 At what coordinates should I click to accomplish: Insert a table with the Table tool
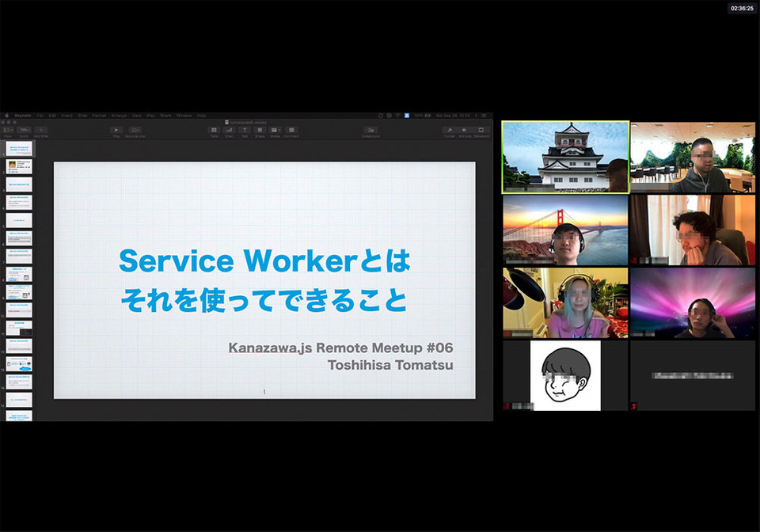click(x=214, y=130)
